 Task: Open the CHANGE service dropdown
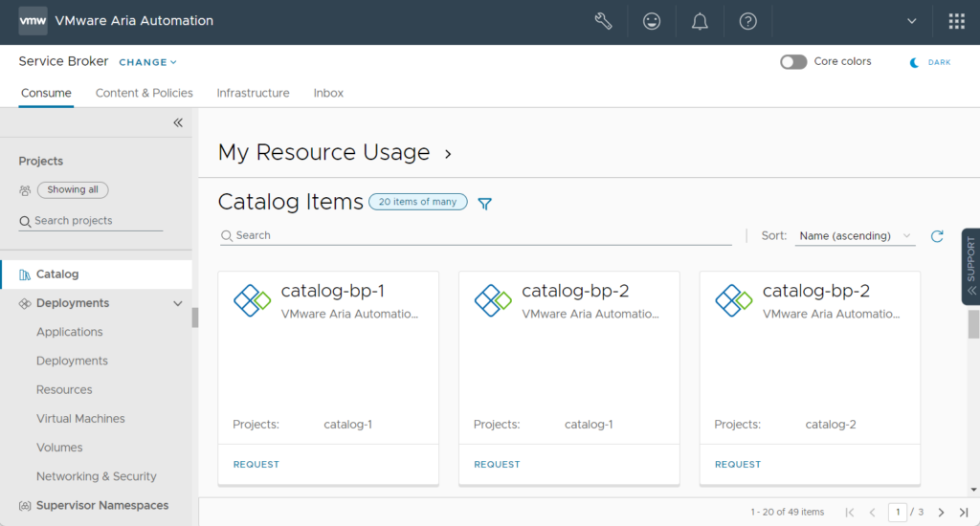148,62
